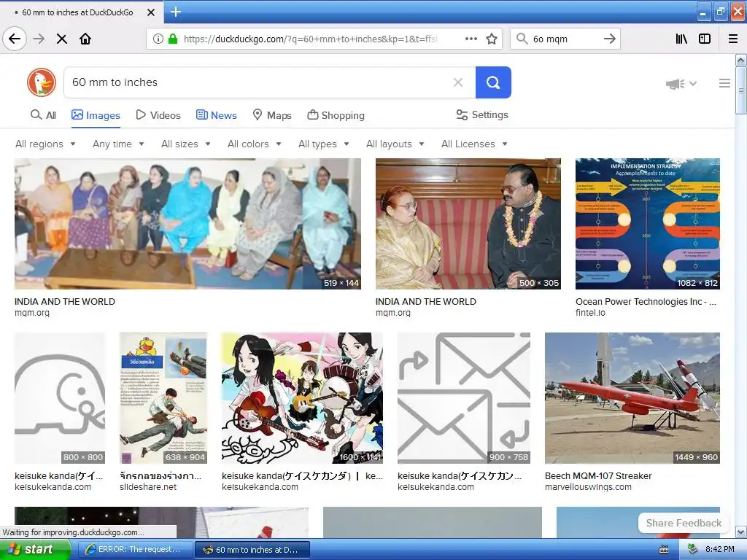
Task: Click the slideshare.net source link
Action: click(x=148, y=487)
